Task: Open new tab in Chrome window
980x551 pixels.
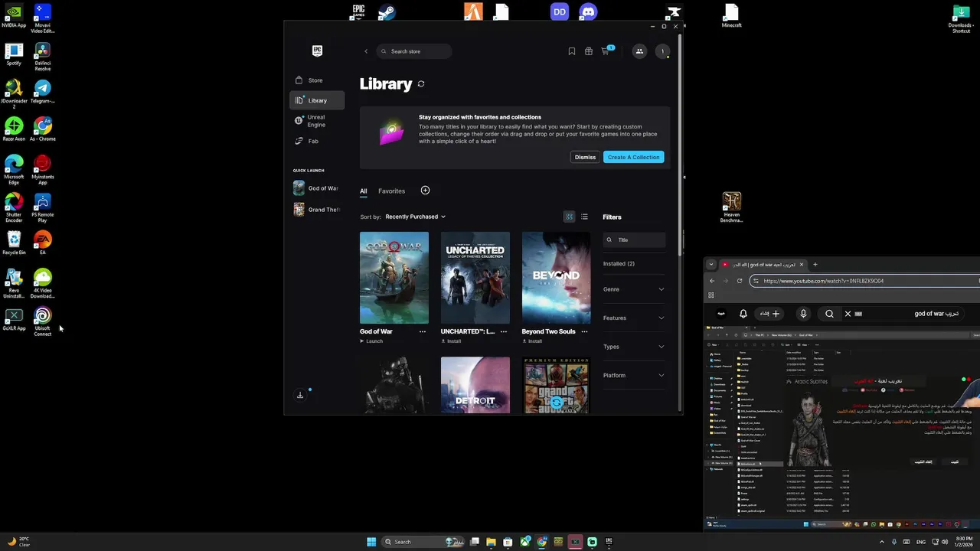Action: 815,265
